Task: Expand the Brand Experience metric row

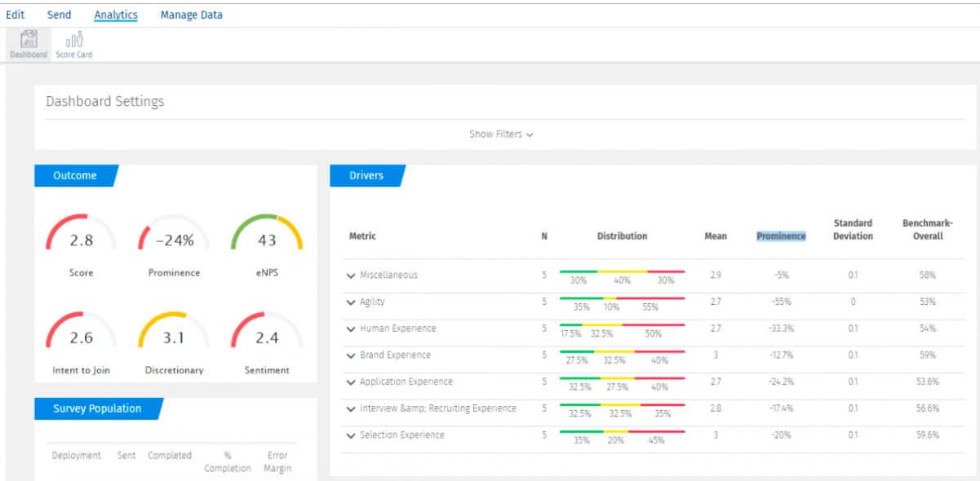Action: [351, 355]
